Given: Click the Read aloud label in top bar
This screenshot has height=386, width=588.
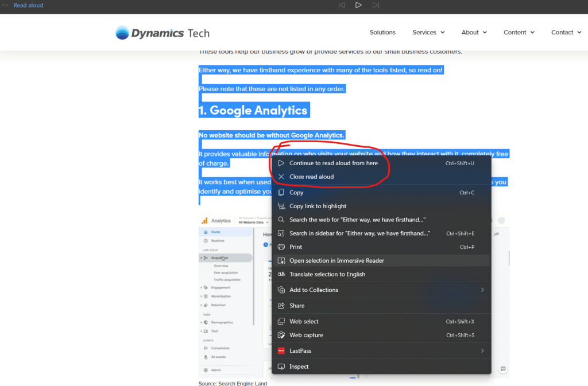Looking at the screenshot, I should 28,5.
